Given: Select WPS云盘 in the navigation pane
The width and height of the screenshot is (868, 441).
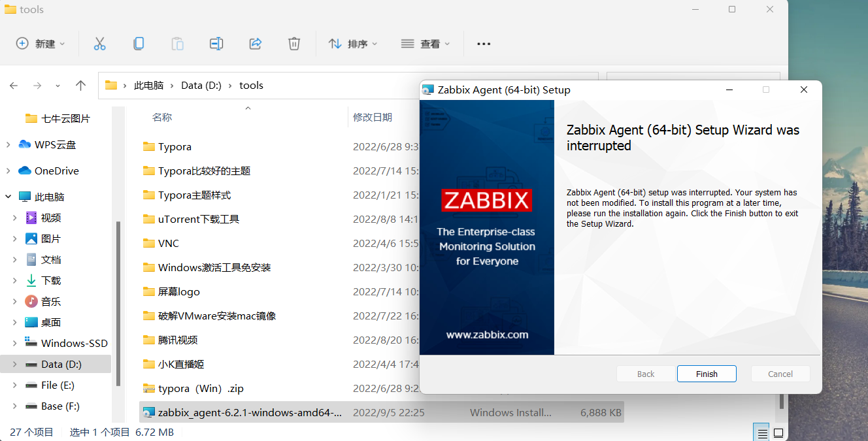Looking at the screenshot, I should click(55, 144).
